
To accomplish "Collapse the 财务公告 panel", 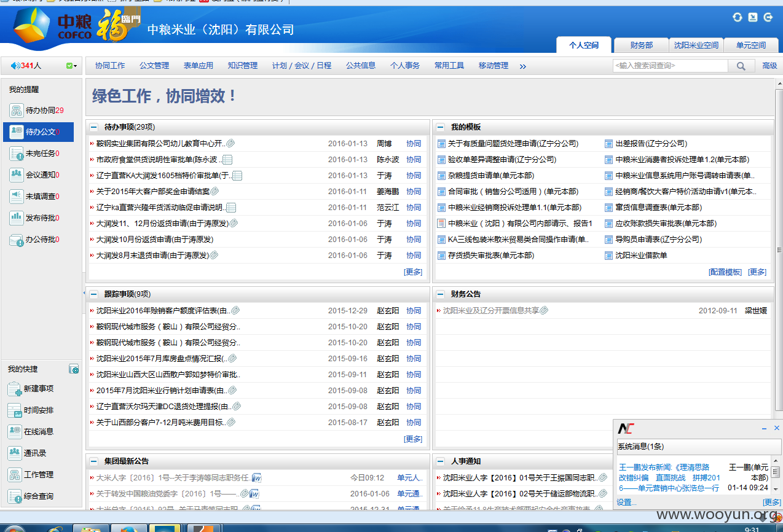I will click(440, 294).
